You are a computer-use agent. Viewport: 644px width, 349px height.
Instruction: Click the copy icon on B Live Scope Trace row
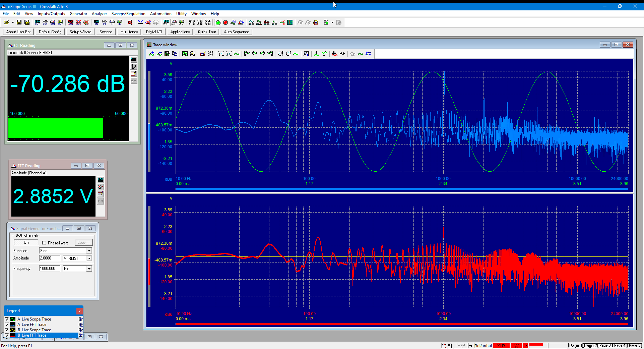[x=81, y=330]
